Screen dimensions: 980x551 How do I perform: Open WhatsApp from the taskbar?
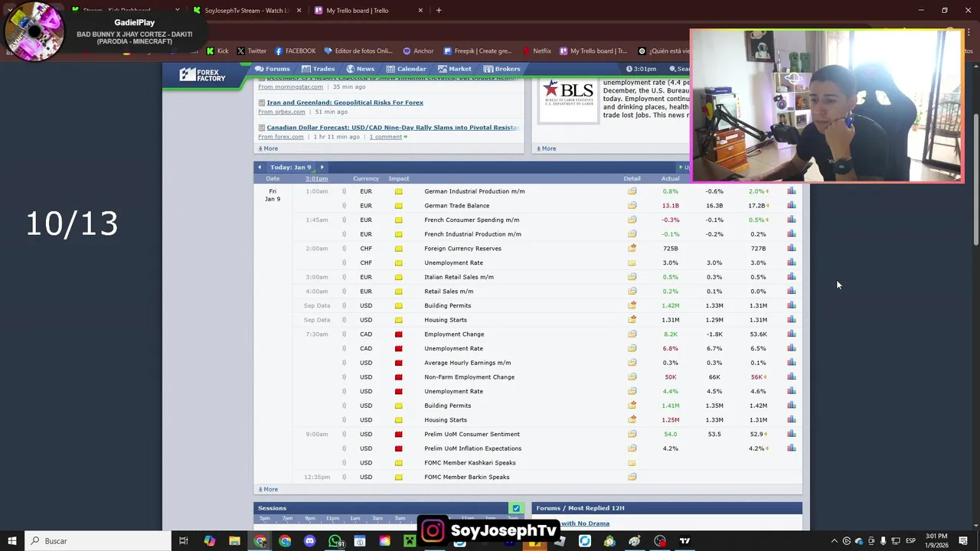(x=335, y=541)
